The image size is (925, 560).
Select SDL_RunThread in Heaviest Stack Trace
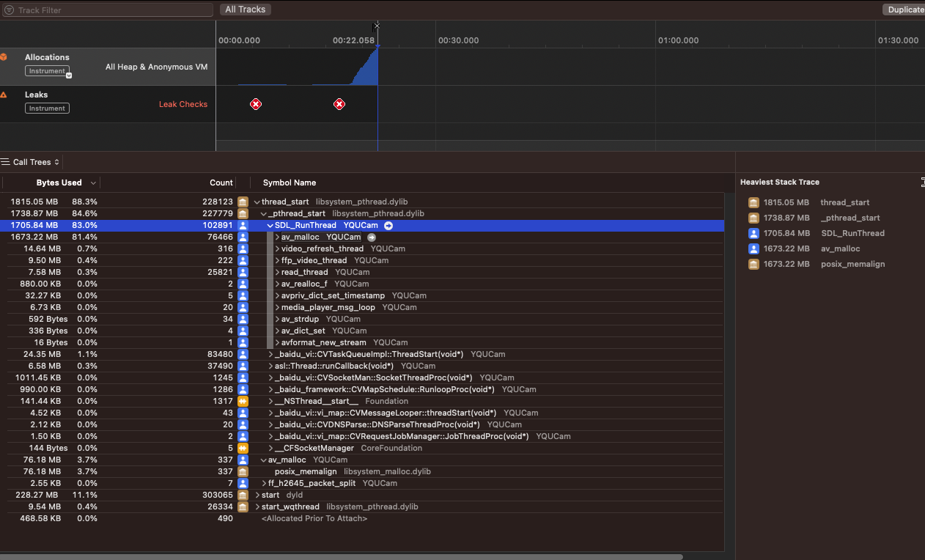pos(852,233)
